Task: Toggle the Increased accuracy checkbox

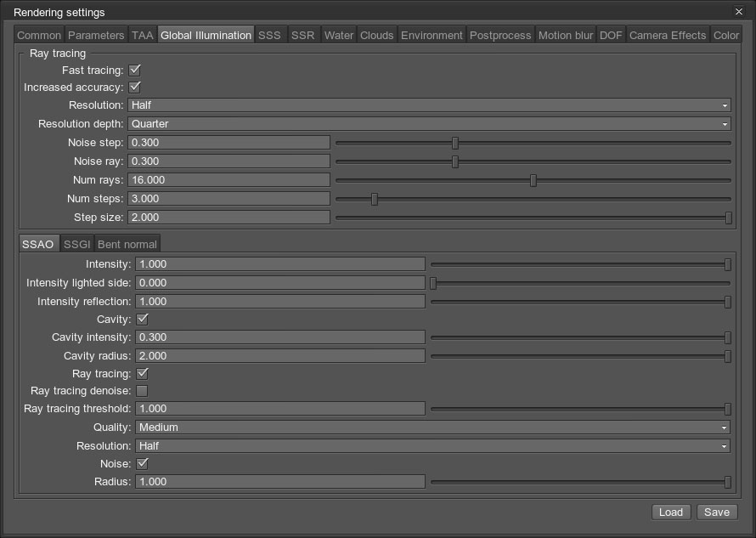Action: pos(134,88)
